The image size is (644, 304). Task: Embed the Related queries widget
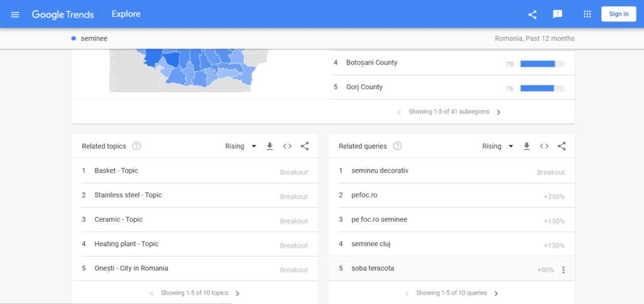tap(544, 146)
